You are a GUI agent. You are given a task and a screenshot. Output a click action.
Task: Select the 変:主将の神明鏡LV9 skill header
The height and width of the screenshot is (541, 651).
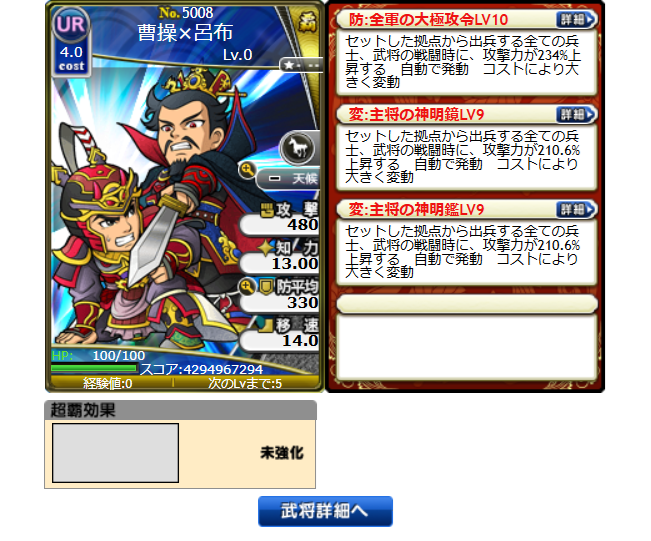pos(416,114)
